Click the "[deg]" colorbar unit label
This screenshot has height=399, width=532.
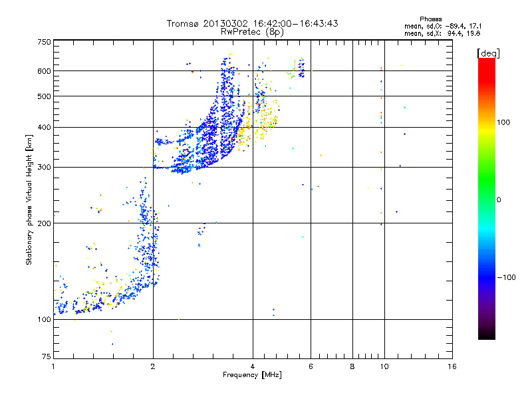[488, 53]
